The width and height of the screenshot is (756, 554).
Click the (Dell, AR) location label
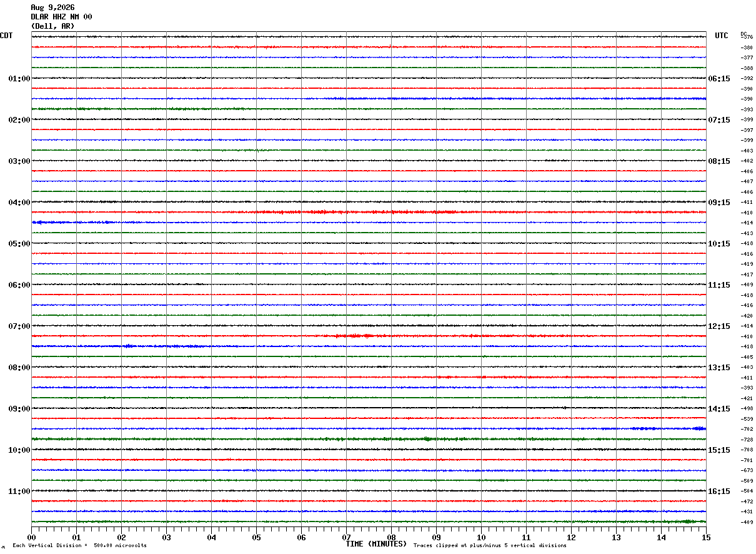tap(52, 26)
